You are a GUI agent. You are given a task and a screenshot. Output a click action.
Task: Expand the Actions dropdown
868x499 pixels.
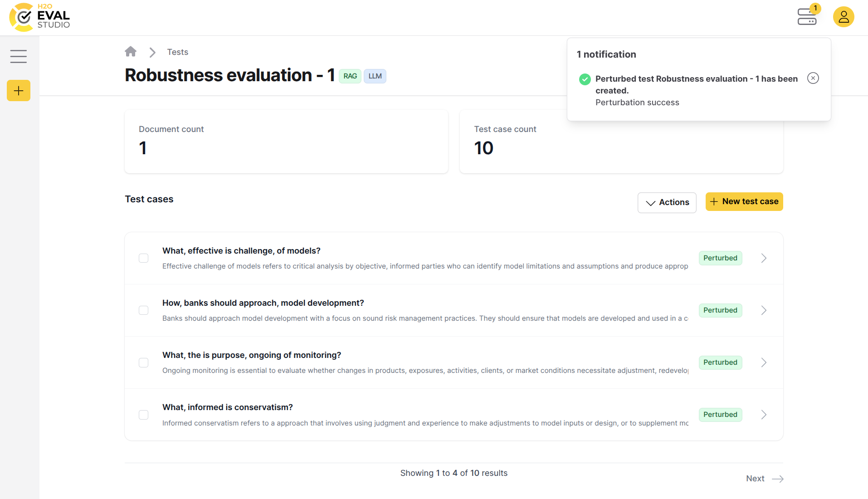tap(667, 202)
